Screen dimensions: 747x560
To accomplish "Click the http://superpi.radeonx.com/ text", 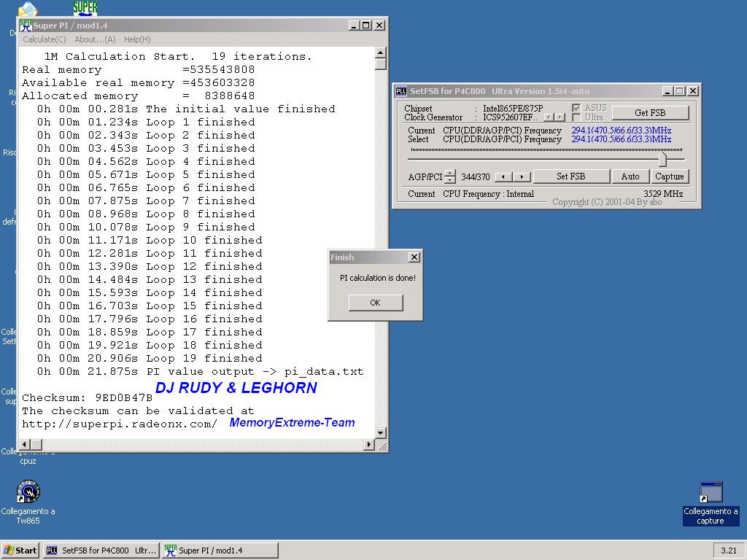I will pos(120,424).
